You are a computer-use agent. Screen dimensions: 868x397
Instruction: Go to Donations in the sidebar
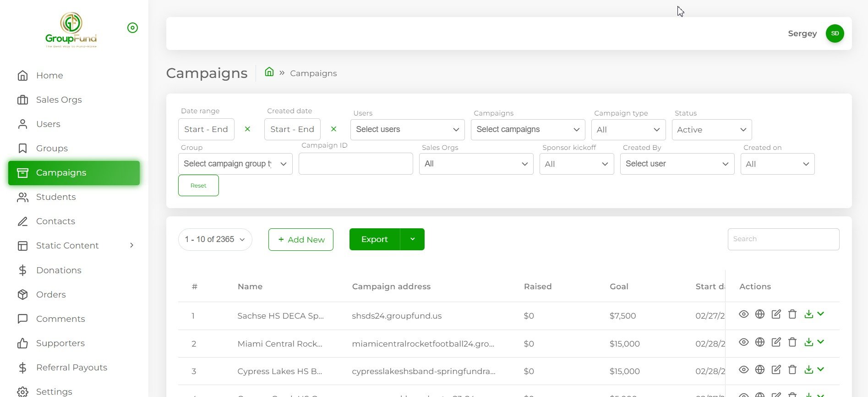(x=59, y=270)
